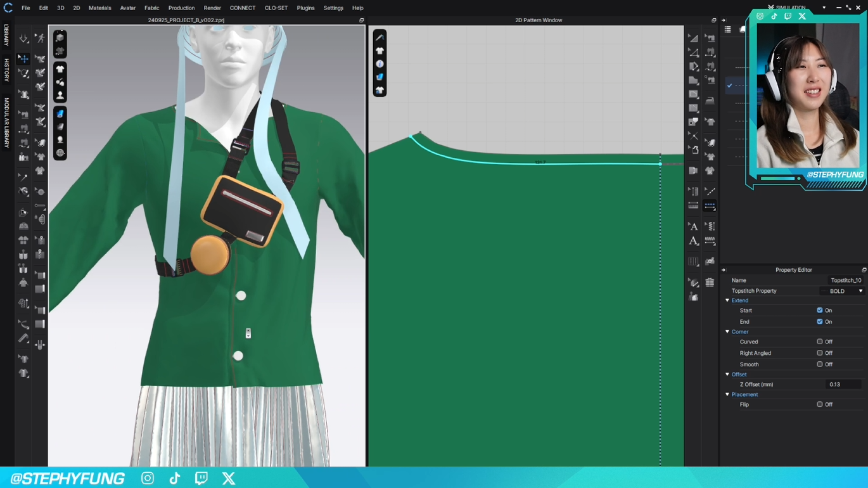Pop out the 2D Pattern Window
The height and width of the screenshot is (488, 868).
coord(713,20)
